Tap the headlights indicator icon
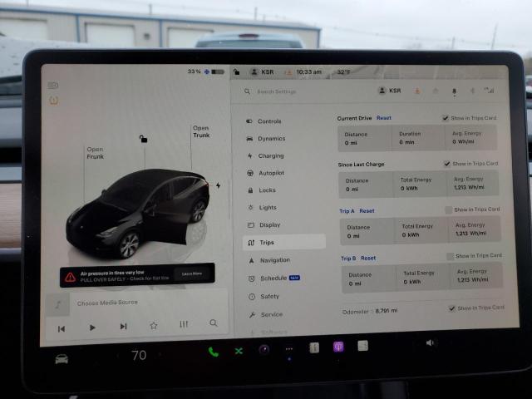Image resolution: width=532 pixels, height=399 pixels. (53, 85)
